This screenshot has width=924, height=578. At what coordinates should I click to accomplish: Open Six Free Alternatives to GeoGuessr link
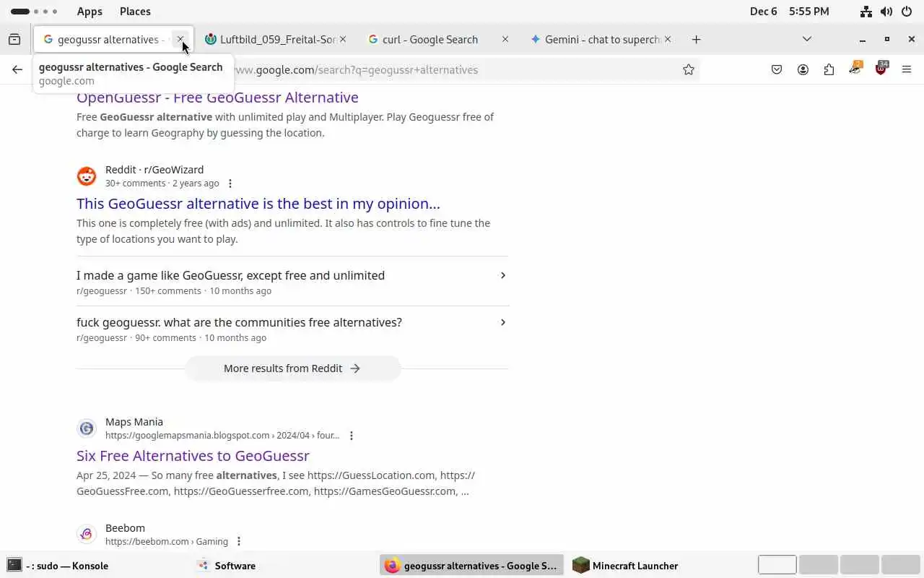(193, 456)
